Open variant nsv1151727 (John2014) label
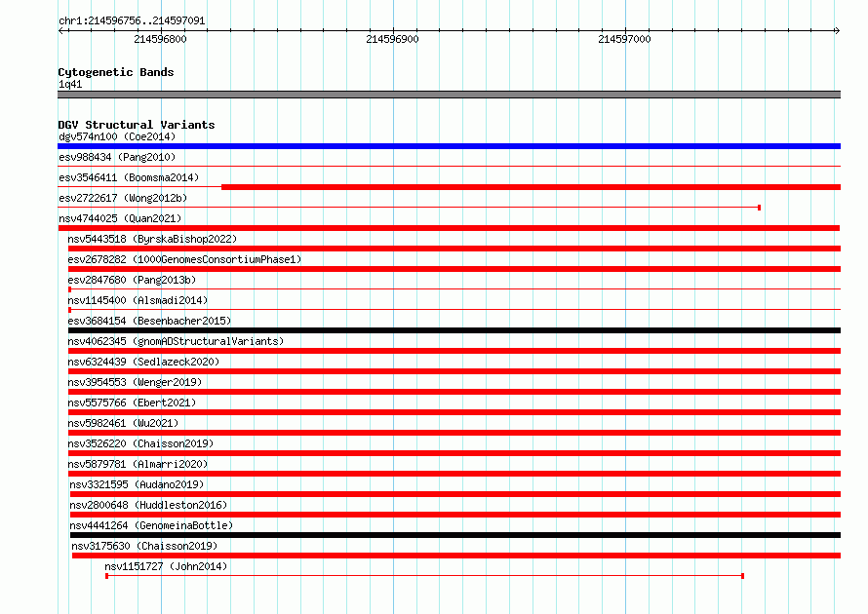 pos(166,566)
